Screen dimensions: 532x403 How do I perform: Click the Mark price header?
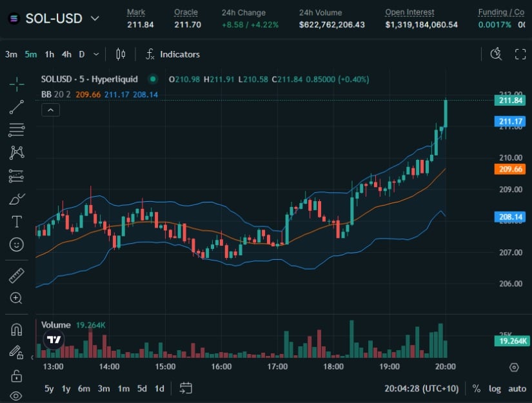tap(136, 12)
